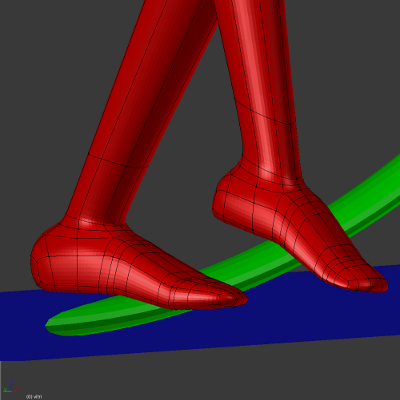Click the XYZ axis orientation gizmo
400x400 pixels.
click(x=12, y=386)
